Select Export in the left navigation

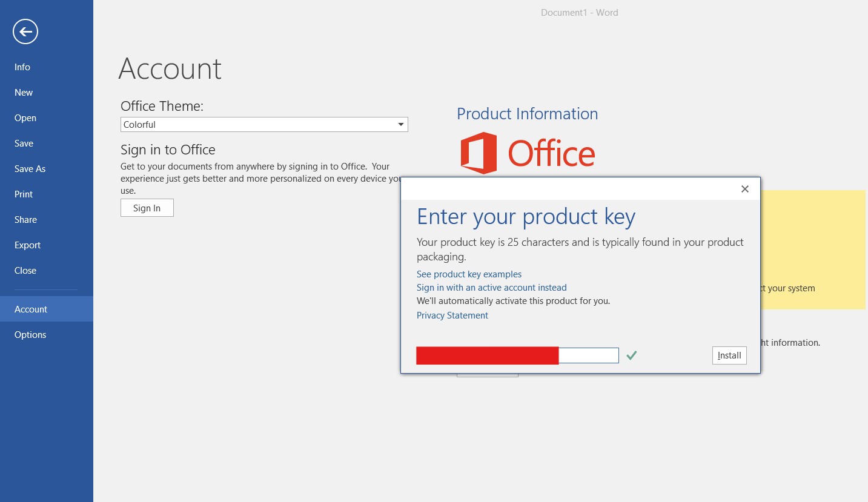27,245
